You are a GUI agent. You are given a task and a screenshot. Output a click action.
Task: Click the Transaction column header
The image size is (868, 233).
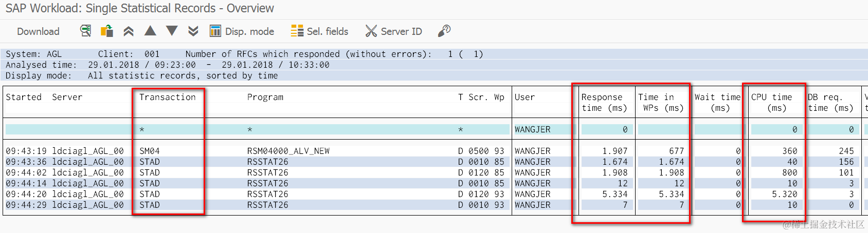coord(168,97)
